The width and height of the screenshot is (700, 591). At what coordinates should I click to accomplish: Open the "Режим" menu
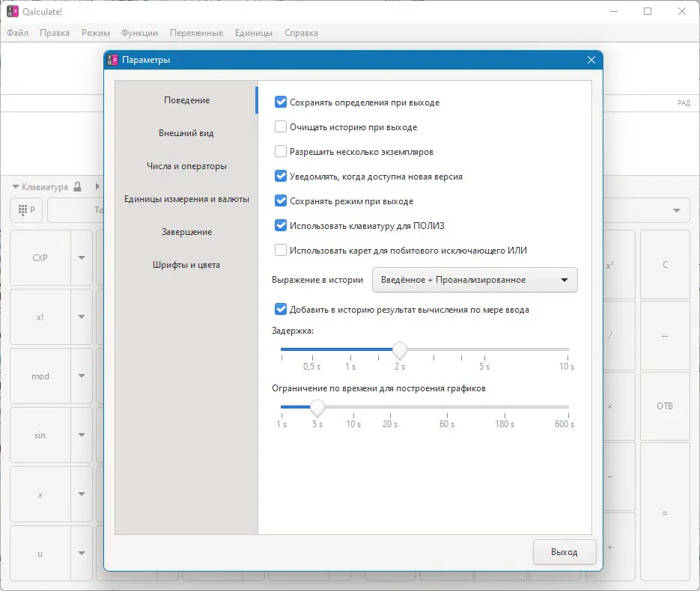(x=96, y=33)
